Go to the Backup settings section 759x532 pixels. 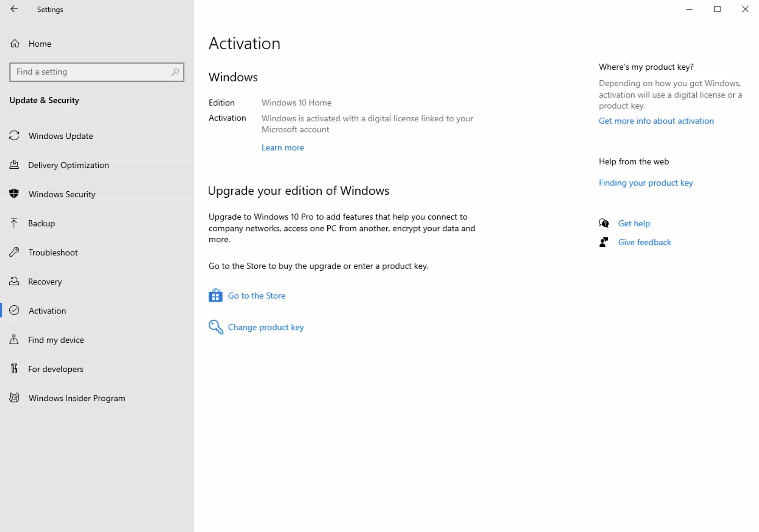point(41,223)
